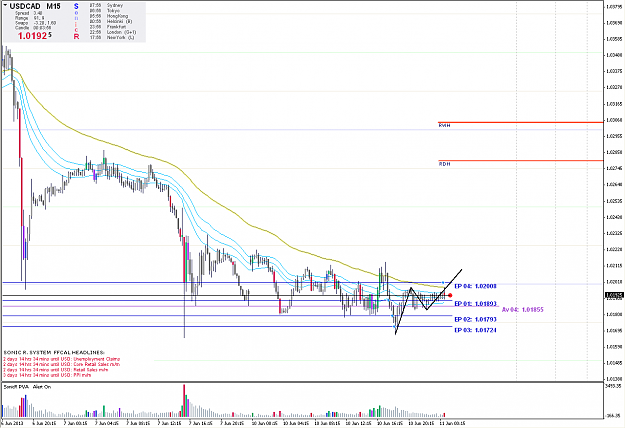Click the highlighted current price on the scale
Image resolution: width=625 pixels, height=428 pixels.
[614, 295]
